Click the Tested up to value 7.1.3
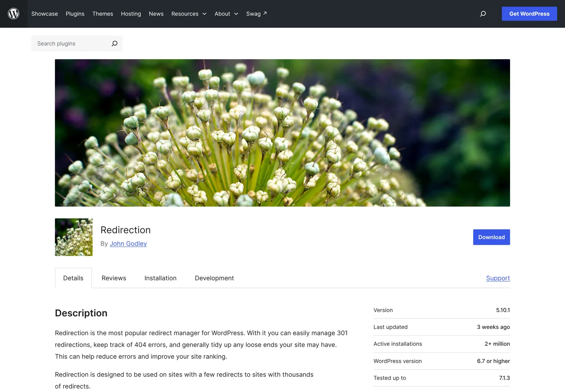The height and width of the screenshot is (392, 565). pyautogui.click(x=505, y=378)
